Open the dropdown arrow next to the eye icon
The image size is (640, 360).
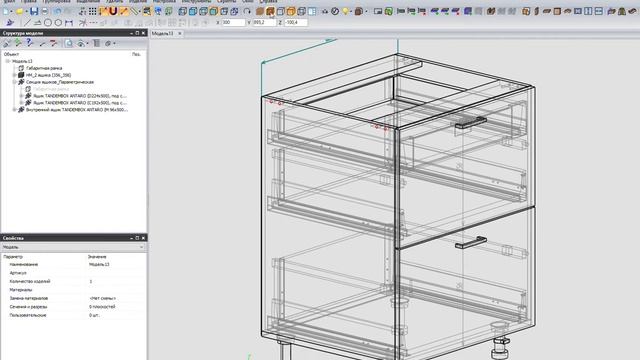click(87, 43)
